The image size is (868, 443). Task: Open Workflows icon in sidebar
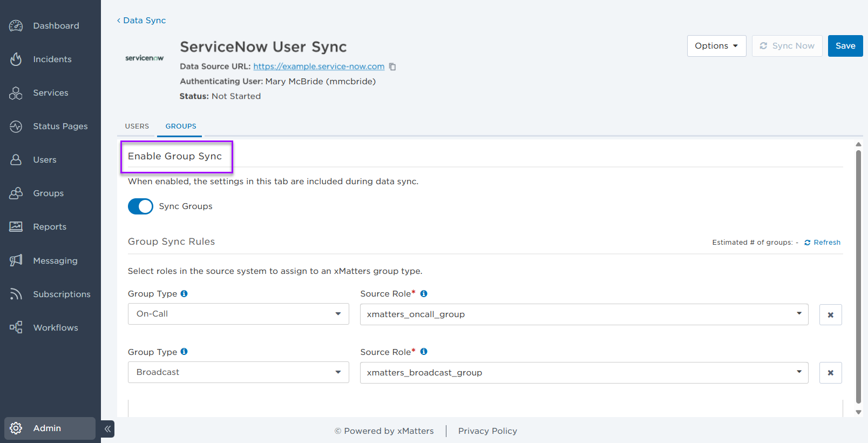coord(16,327)
